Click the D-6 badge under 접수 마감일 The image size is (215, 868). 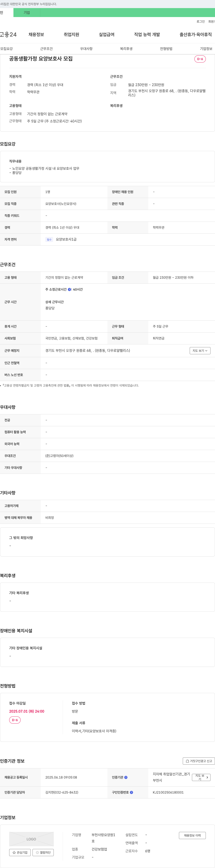[15, 720]
